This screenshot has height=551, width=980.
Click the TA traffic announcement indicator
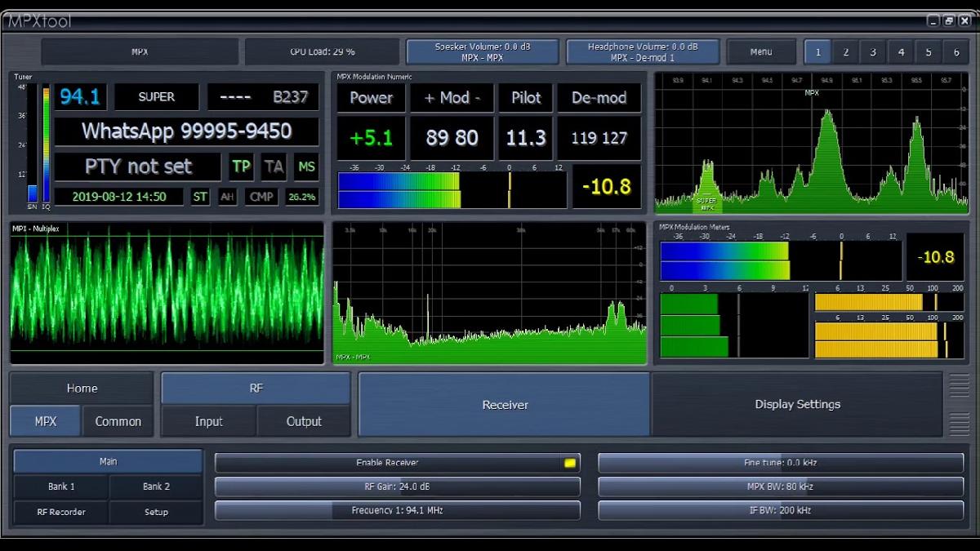point(274,167)
